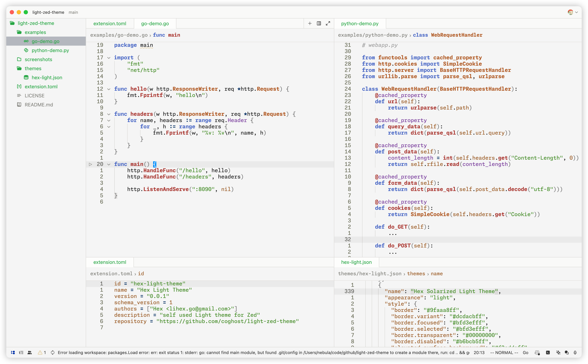588x364 pixels.
Task: Click the "#dcdacbff" border.variant color value
Action: (x=467, y=316)
